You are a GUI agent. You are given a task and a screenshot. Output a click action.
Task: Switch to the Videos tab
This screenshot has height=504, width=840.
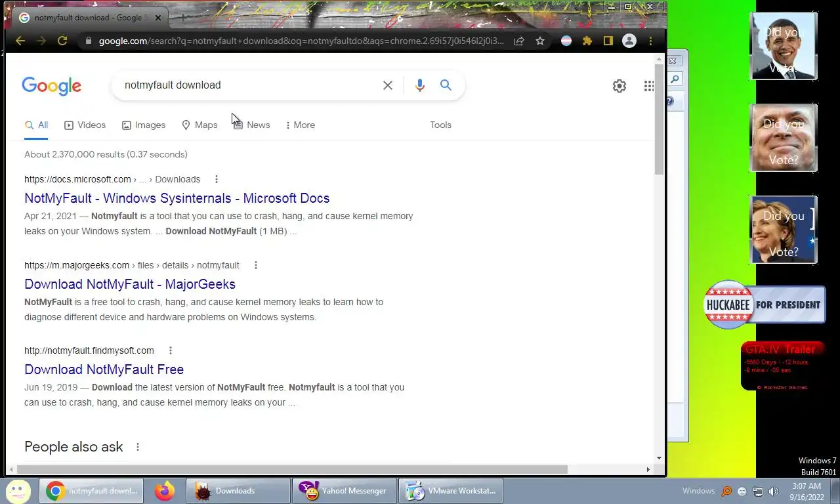pyautogui.click(x=85, y=125)
